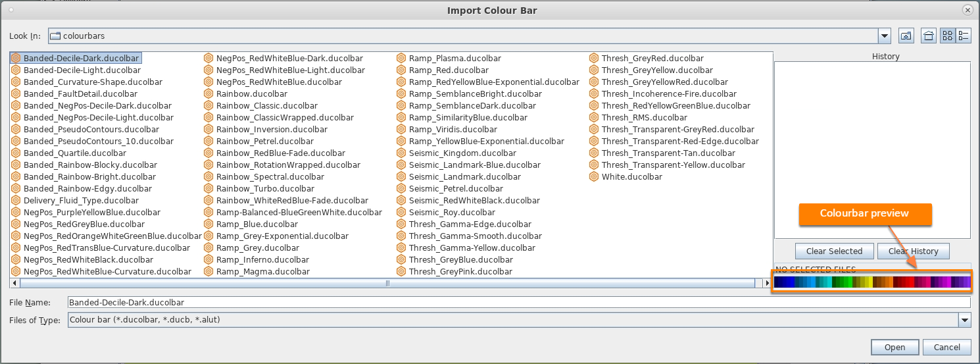The height and width of the screenshot is (364, 980).
Task: Click icon of Banded_Quartile.ducolbar
Action: click(16, 153)
